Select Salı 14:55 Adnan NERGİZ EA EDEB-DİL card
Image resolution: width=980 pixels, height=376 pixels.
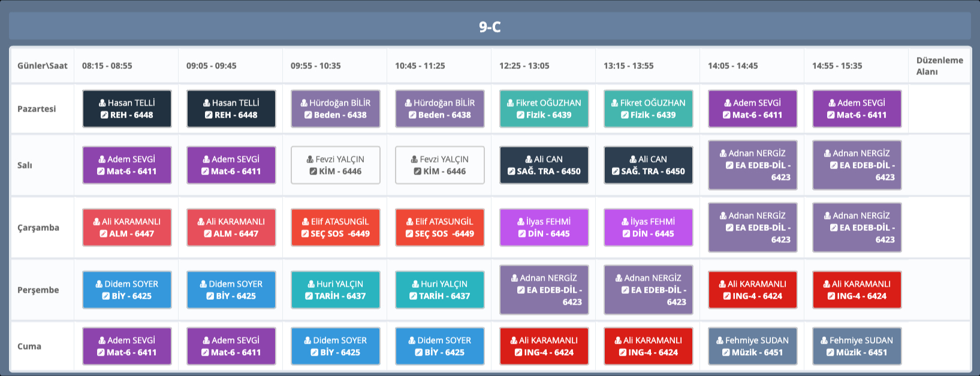click(x=857, y=166)
